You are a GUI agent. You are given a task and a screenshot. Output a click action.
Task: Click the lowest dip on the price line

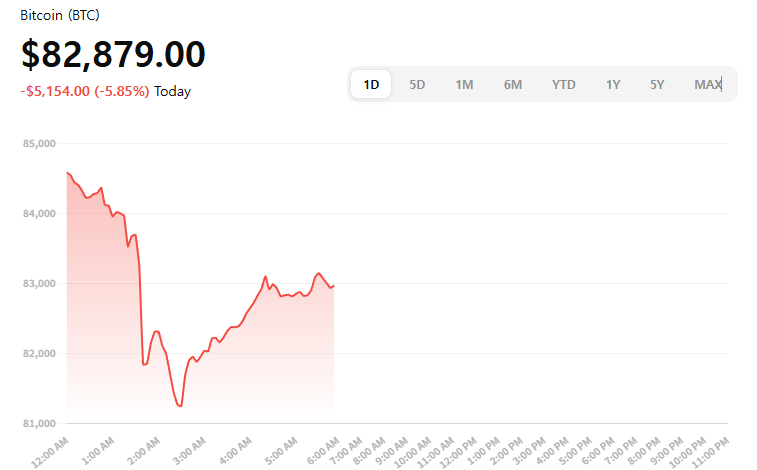[180, 405]
